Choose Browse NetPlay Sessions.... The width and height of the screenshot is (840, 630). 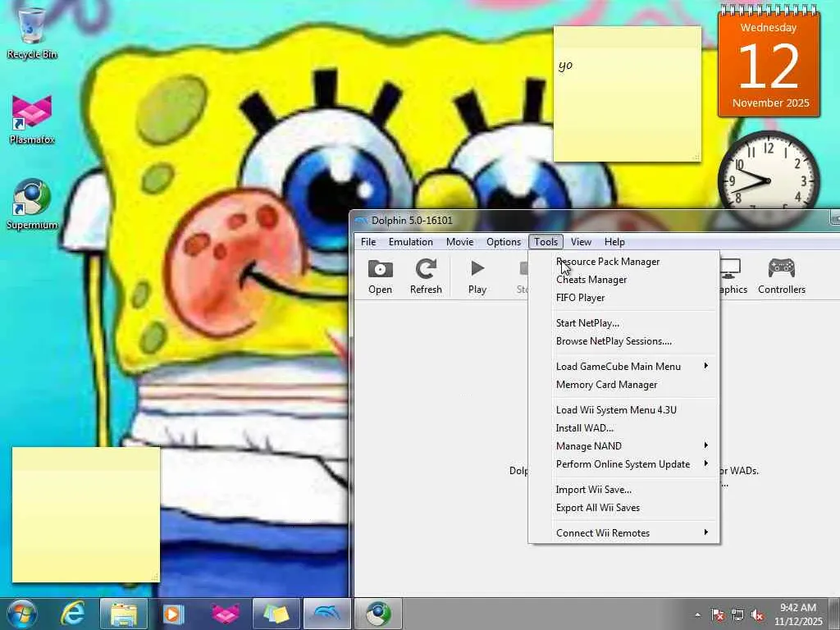coord(623,341)
